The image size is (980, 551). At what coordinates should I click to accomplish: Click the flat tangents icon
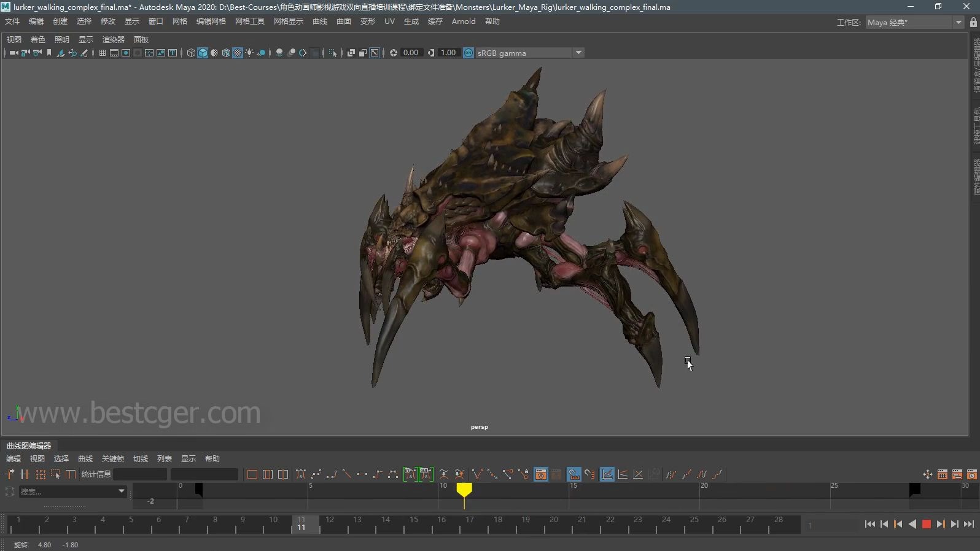[x=362, y=474]
